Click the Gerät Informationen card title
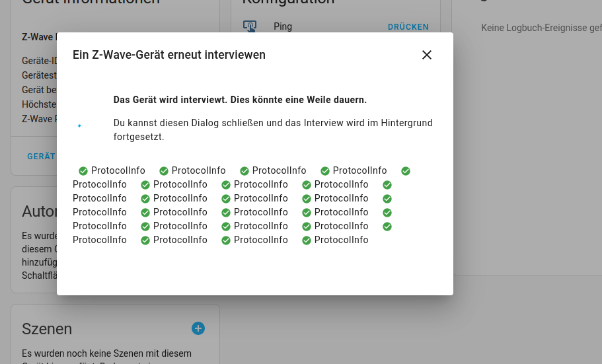 tap(91, 3)
